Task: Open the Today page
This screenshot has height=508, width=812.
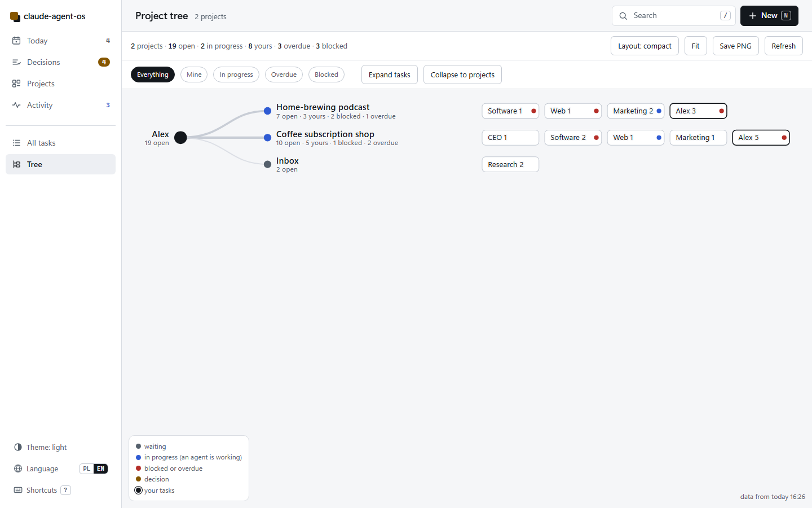Action: click(60, 41)
